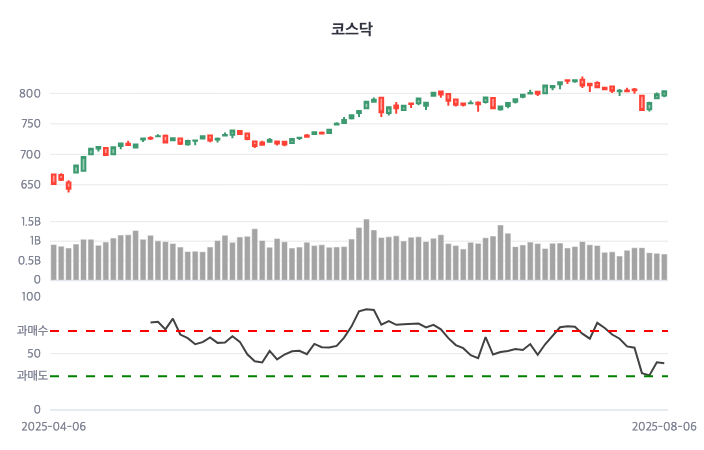Viewport: 704px width, 450px height.
Task: Click the 0.5B volume axis label
Action: pyautogui.click(x=29, y=260)
